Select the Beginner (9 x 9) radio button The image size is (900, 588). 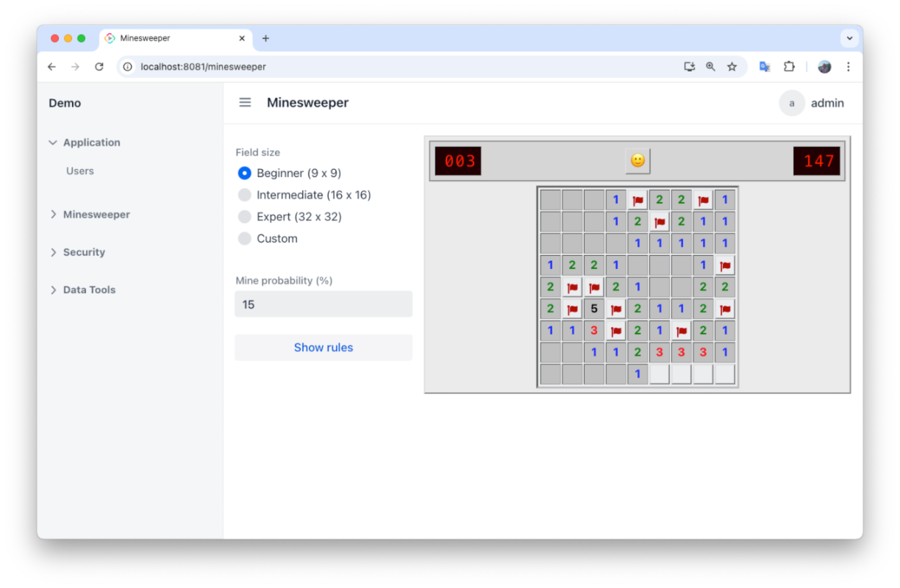tap(245, 173)
